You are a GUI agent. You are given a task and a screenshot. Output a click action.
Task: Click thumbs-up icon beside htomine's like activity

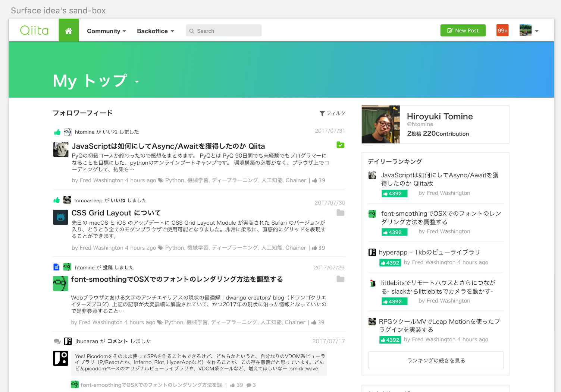point(57,132)
